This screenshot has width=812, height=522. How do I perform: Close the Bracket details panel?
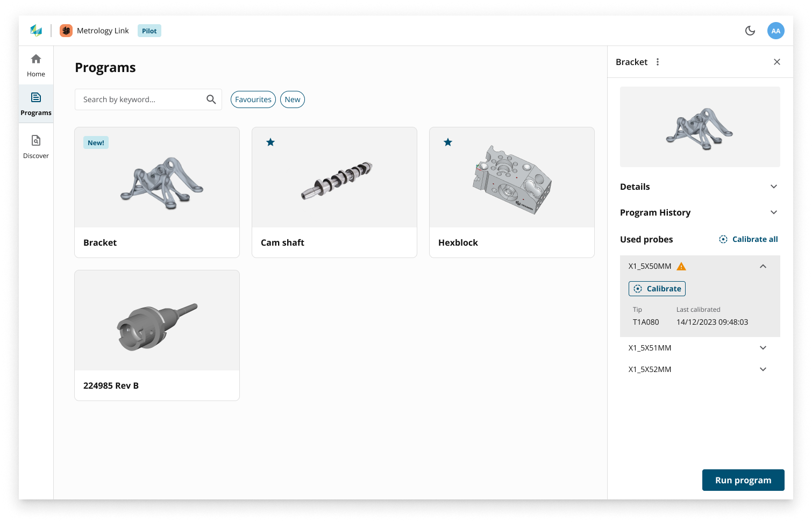coord(777,62)
